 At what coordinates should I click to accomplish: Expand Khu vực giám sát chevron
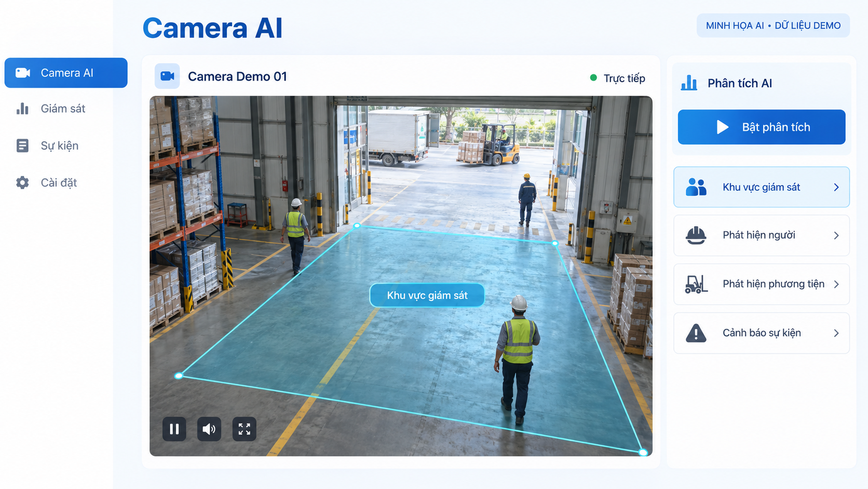click(x=836, y=187)
